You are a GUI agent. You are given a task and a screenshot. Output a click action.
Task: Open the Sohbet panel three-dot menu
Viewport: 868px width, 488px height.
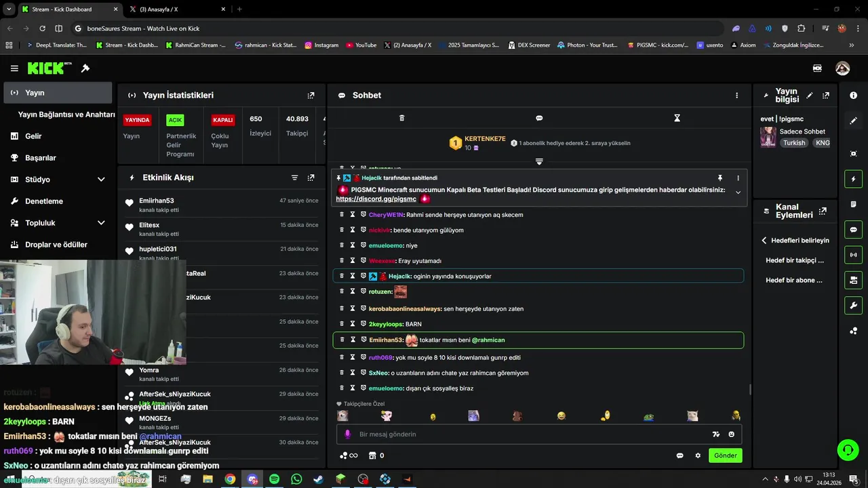click(x=736, y=96)
